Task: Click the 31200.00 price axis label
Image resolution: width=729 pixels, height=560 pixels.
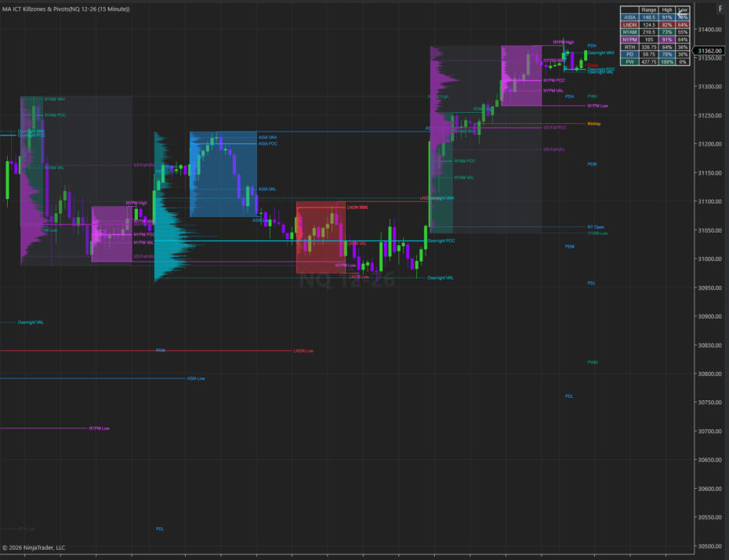Action: click(709, 144)
